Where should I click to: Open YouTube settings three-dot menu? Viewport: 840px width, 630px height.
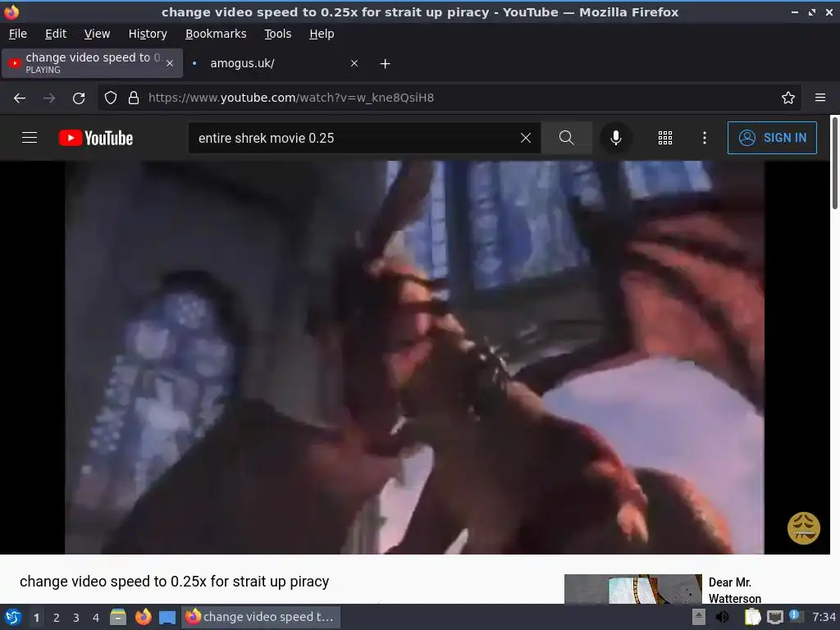pyautogui.click(x=704, y=138)
